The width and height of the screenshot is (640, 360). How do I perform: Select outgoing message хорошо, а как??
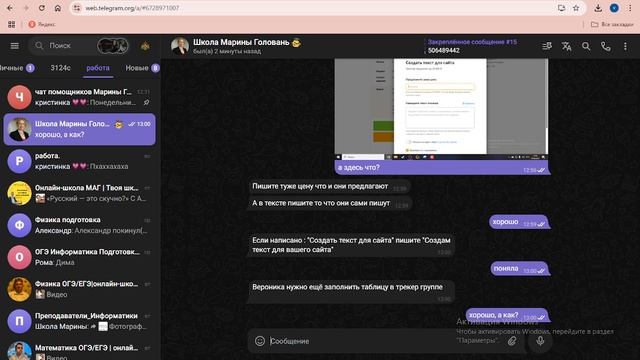click(507, 315)
